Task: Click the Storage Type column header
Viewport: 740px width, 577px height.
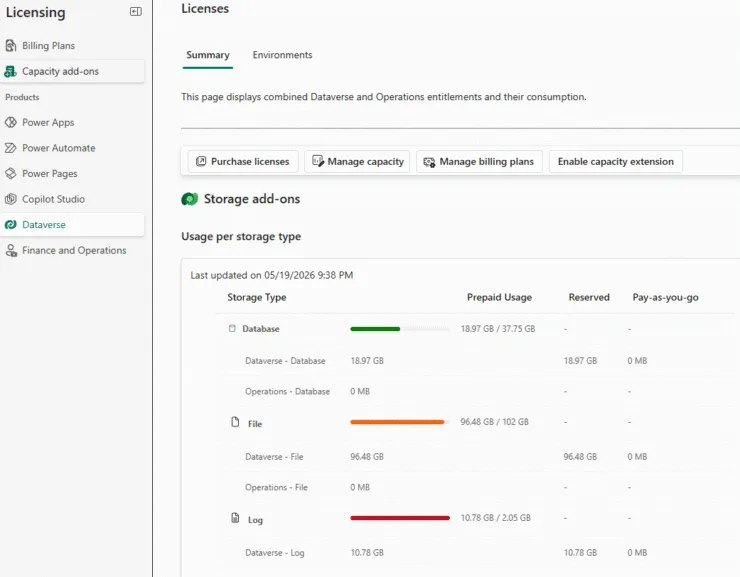Action: click(x=257, y=297)
